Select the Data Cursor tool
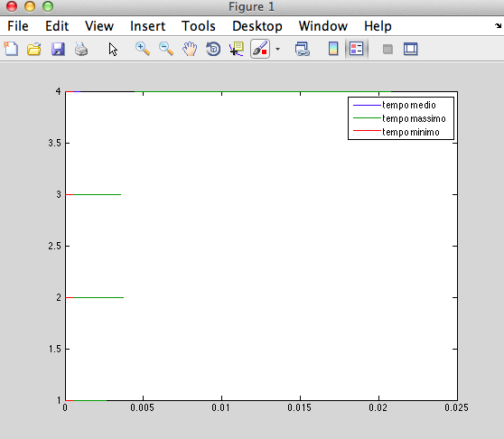 [237, 49]
